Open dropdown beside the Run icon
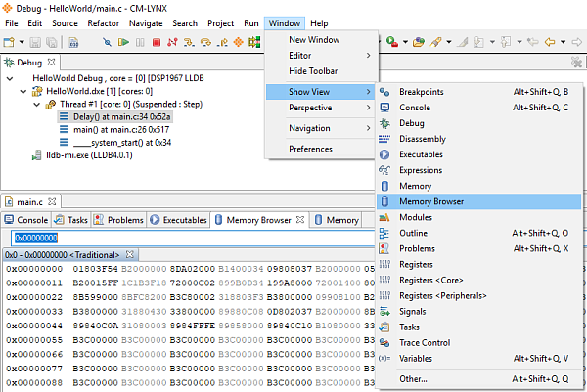This screenshot has height=392, width=587. (405, 42)
